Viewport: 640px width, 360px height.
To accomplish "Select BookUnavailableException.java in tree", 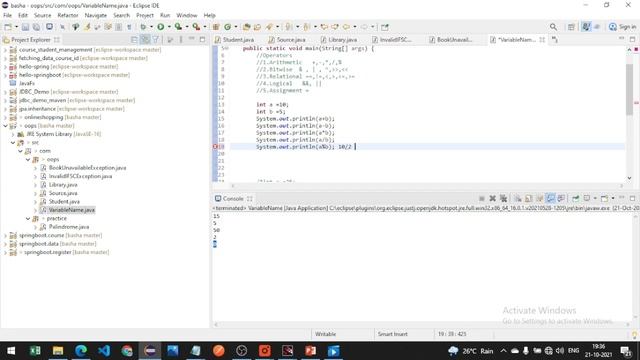I will click(x=87, y=168).
